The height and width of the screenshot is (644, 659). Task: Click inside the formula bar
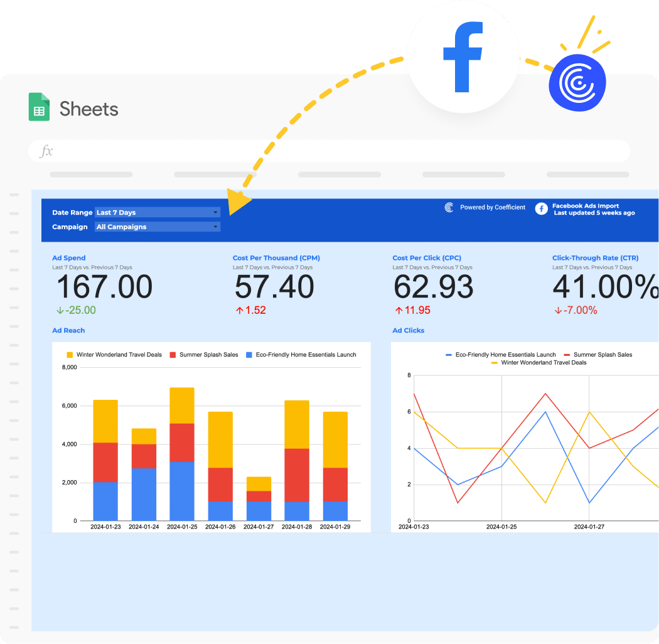pos(329,151)
